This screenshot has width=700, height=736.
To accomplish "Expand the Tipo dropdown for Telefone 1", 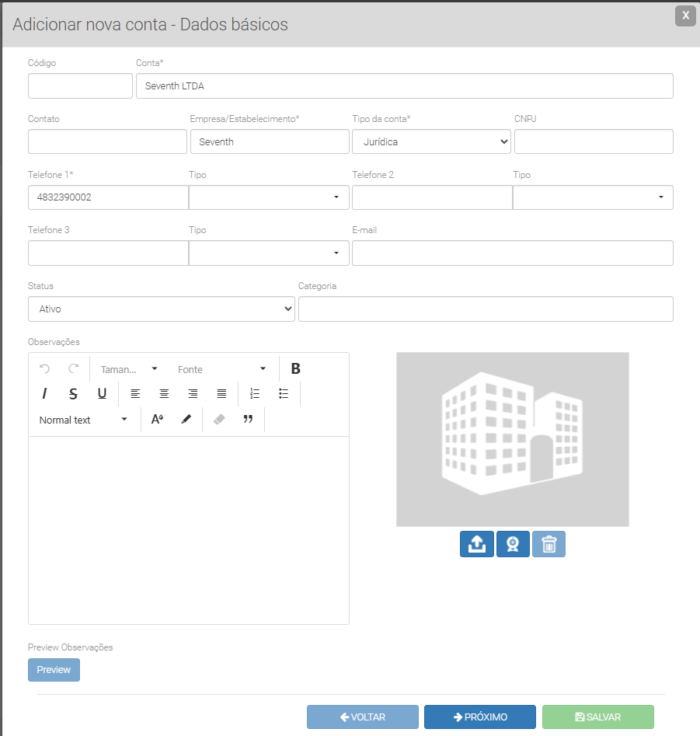I will (269, 197).
